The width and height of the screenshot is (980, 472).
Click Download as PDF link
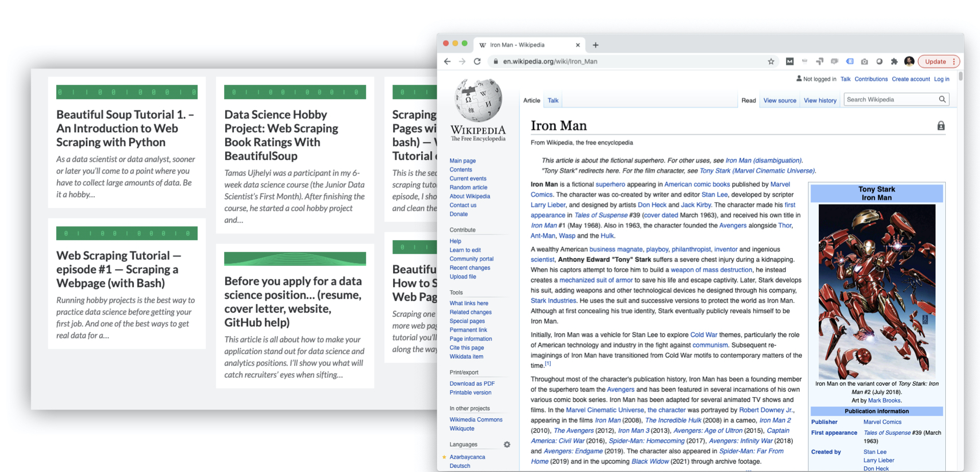[472, 384]
